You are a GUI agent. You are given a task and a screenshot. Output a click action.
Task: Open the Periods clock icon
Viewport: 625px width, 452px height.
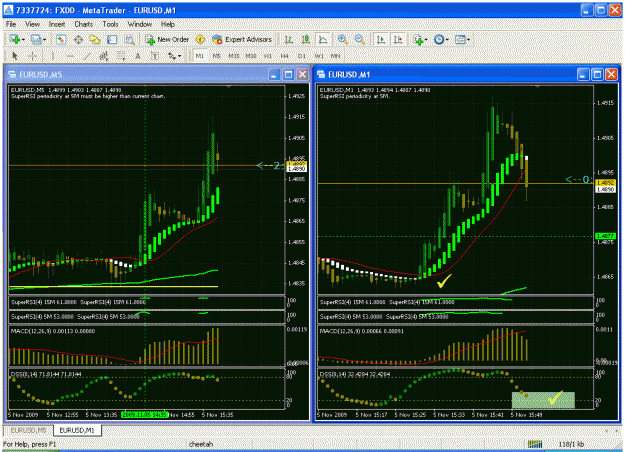[439, 39]
